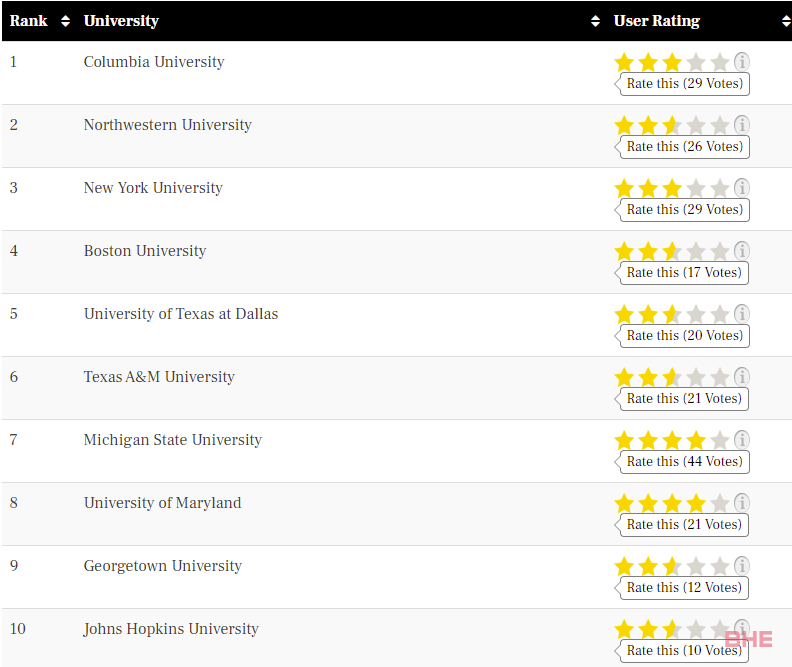This screenshot has width=792, height=667.
Task: Open the Michigan State University rating info icon
Action: [741, 440]
